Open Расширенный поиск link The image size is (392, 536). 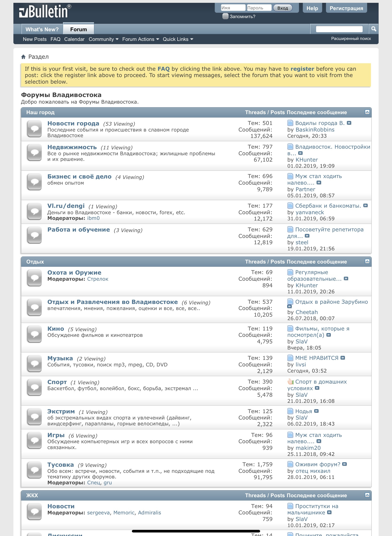point(351,39)
